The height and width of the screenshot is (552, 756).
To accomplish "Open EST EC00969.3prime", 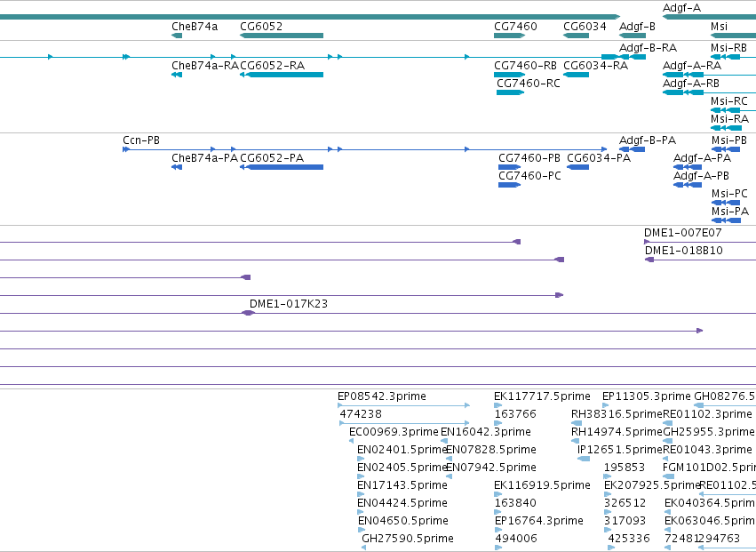I will (x=394, y=432).
